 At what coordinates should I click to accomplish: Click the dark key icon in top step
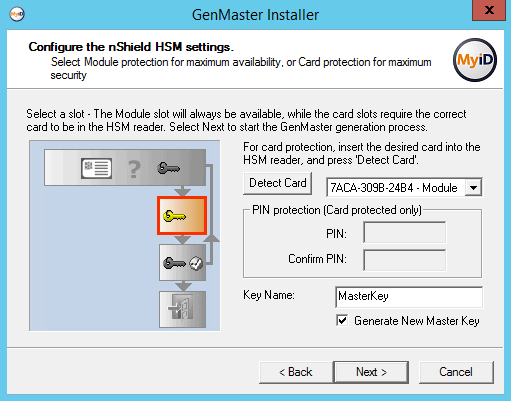169,168
